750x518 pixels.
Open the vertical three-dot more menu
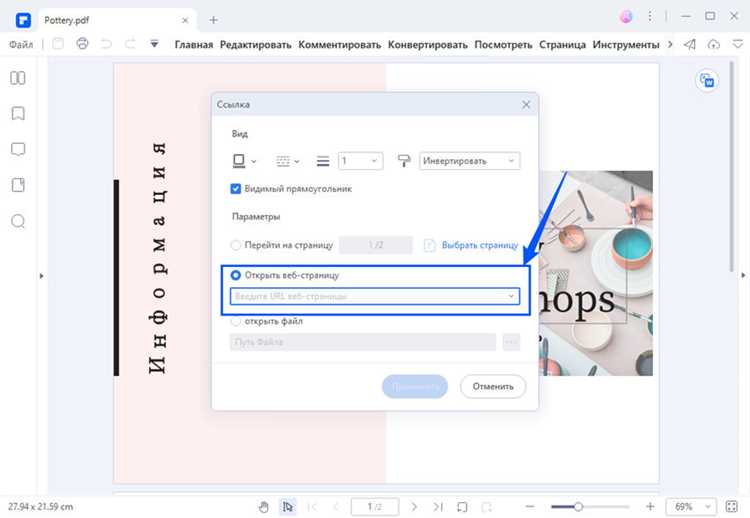tap(650, 16)
